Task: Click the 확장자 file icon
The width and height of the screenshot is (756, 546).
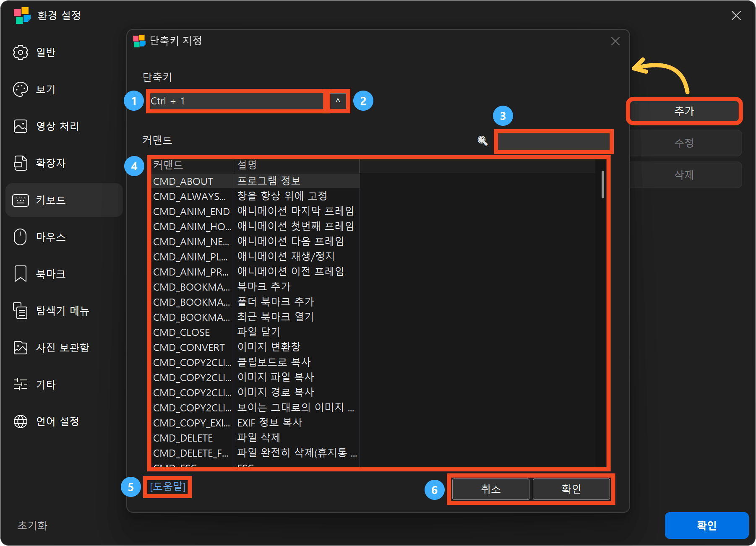Action: coord(21,163)
